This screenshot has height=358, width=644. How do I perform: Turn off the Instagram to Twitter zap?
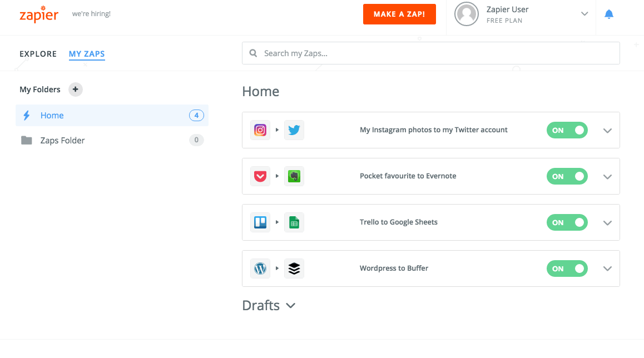coord(567,130)
